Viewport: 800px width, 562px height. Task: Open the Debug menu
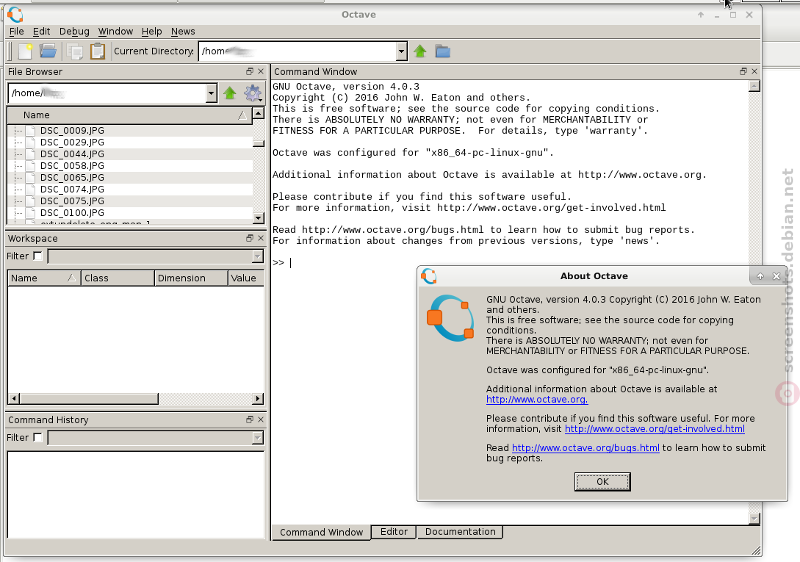(74, 31)
